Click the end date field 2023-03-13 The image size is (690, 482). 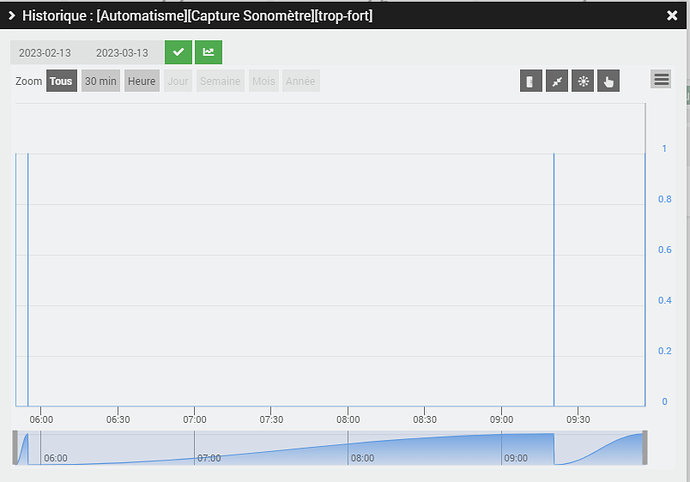click(x=122, y=53)
